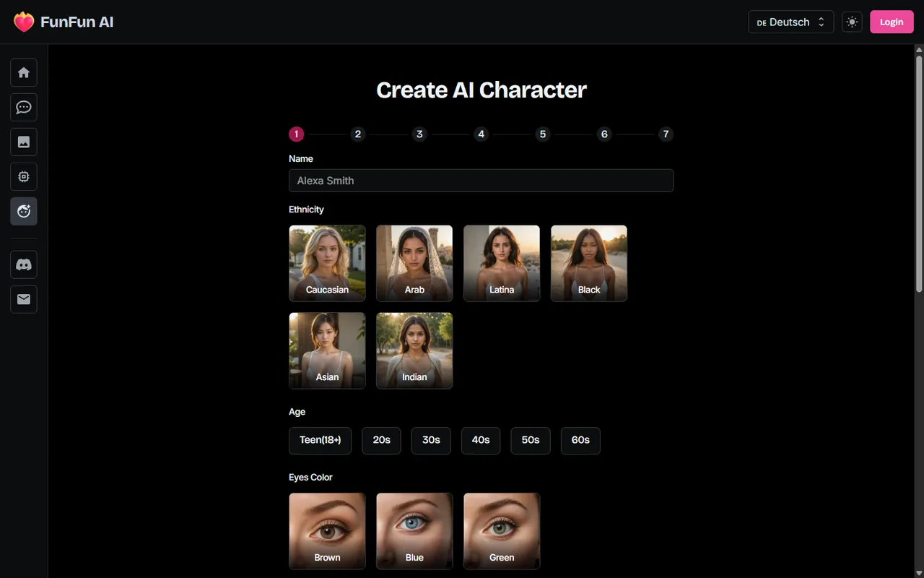Click the pink Login button
This screenshot has width=924, height=578.
pos(892,22)
